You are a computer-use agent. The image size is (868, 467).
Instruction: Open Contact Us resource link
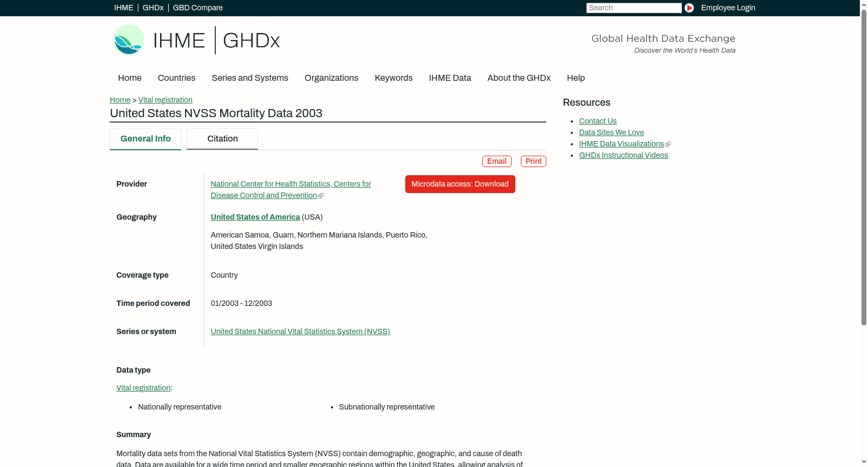pyautogui.click(x=598, y=121)
